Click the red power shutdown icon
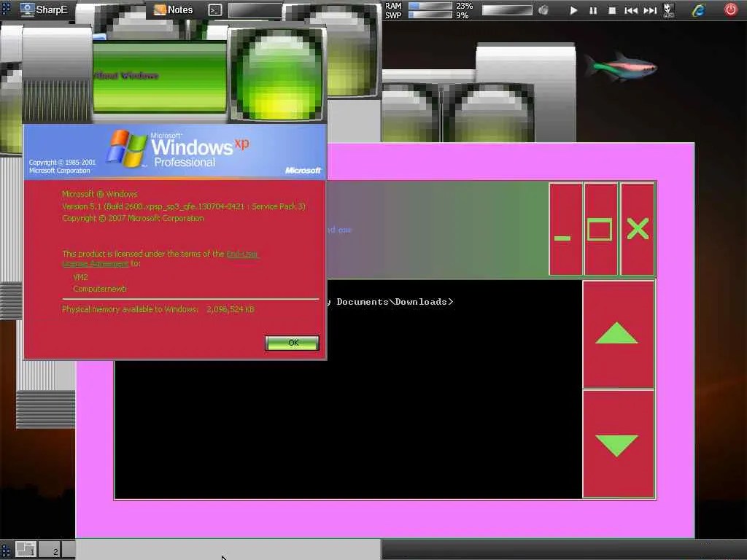The image size is (747, 560). click(x=731, y=9)
